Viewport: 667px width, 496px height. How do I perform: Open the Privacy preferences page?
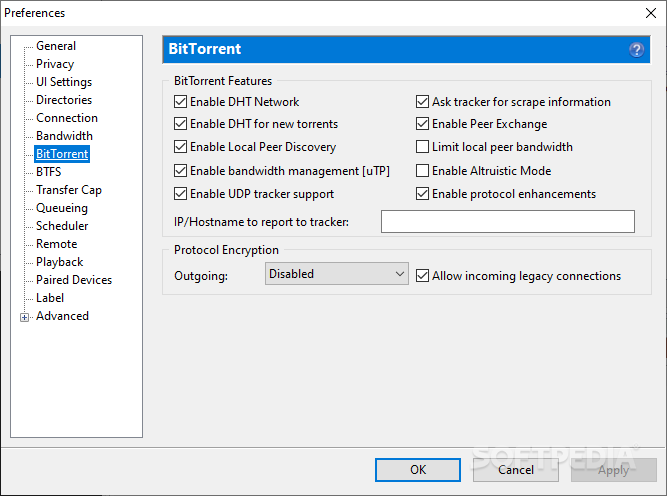click(x=55, y=64)
